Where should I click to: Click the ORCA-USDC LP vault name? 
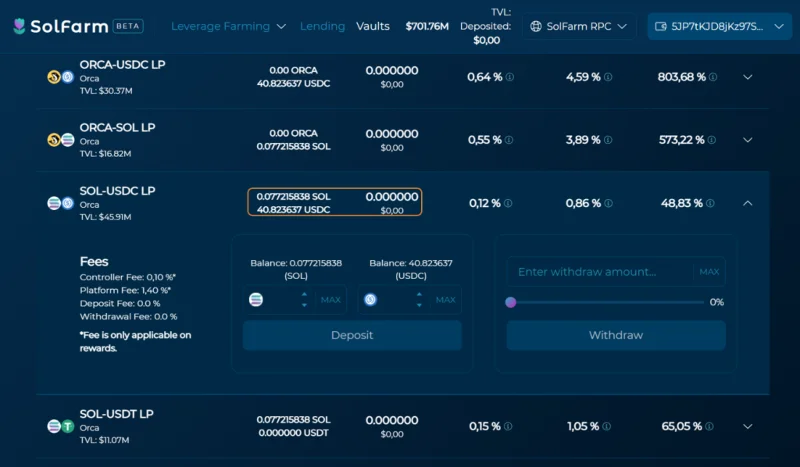pyautogui.click(x=122, y=65)
